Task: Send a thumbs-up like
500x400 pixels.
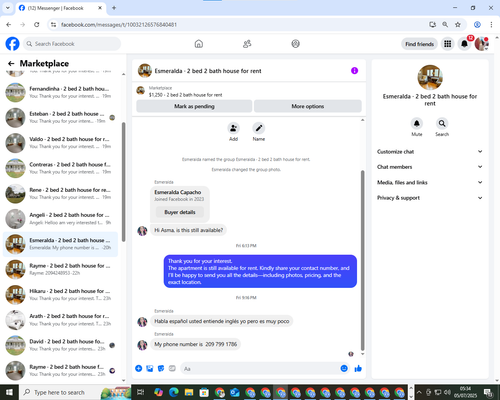Action: [x=358, y=368]
